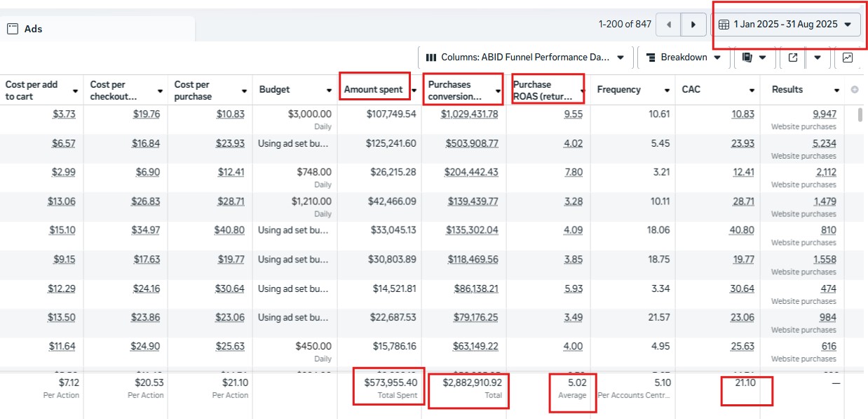Go to previous page of results
Viewport: 868px width, 419px height.
click(669, 25)
